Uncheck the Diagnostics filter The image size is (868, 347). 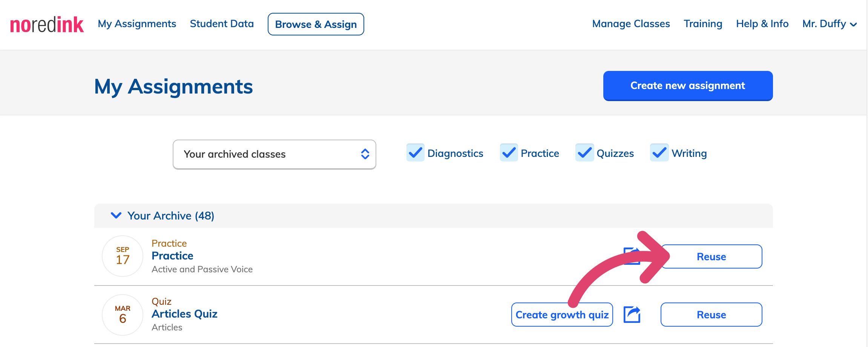pyautogui.click(x=416, y=153)
